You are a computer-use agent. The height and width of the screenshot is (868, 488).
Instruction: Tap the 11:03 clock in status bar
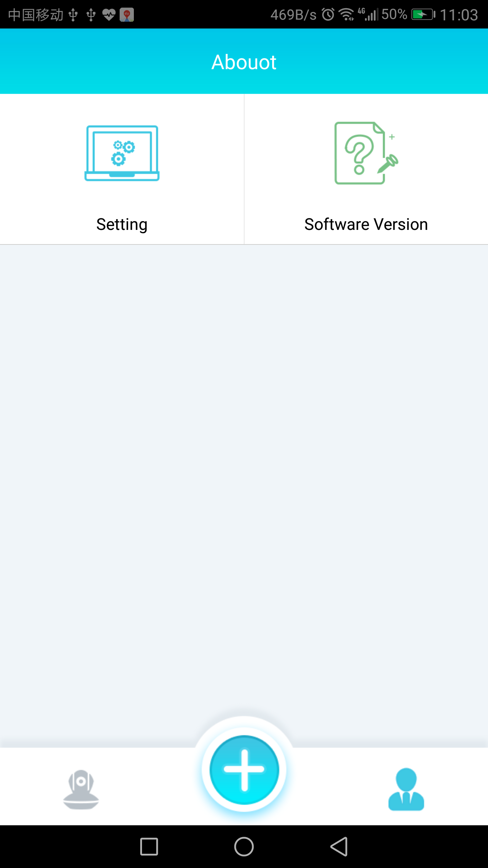point(459,15)
